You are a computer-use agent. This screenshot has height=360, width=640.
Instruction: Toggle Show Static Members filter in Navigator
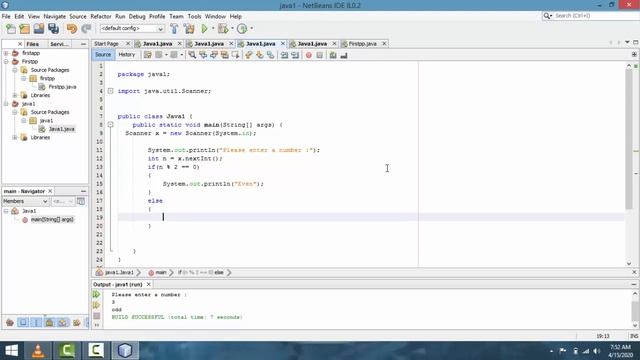click(x=36, y=323)
